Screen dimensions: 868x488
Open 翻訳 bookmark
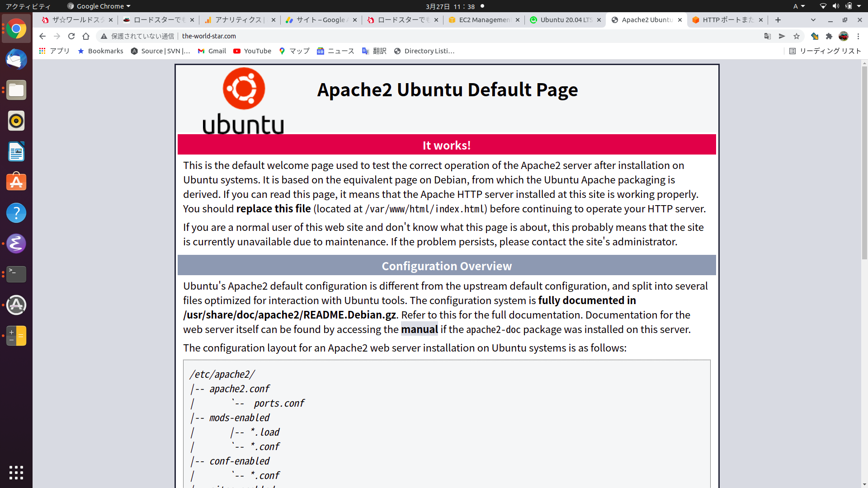374,51
